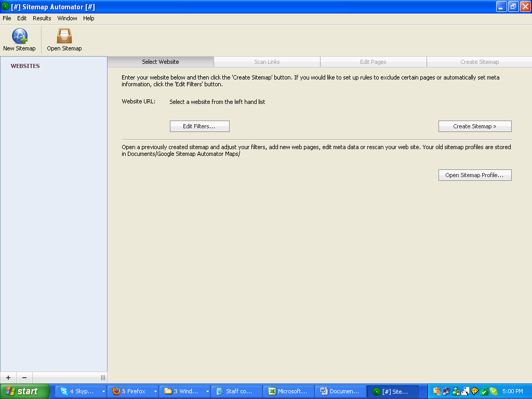
Task: Switch to the Select Website tab
Action: (161, 62)
